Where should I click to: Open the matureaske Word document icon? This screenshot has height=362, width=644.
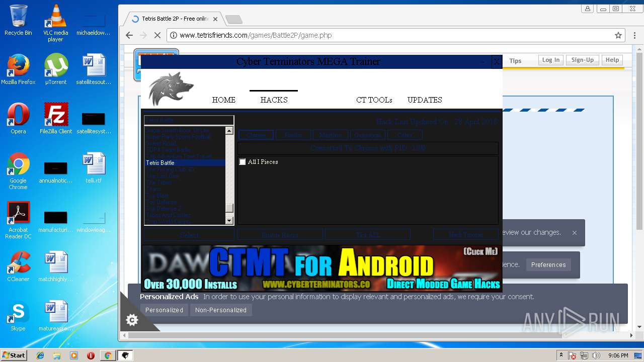pyautogui.click(x=55, y=316)
